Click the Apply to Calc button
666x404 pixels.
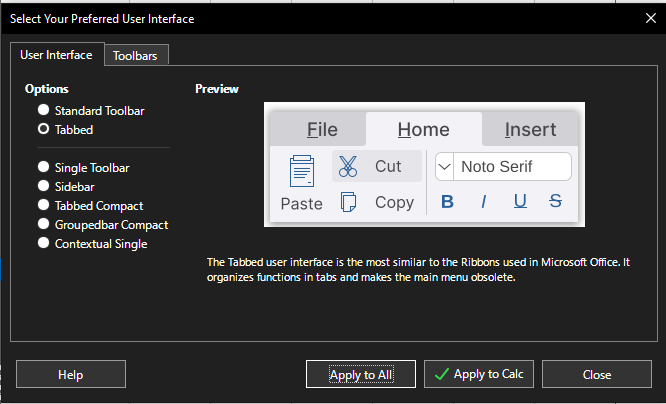click(479, 374)
